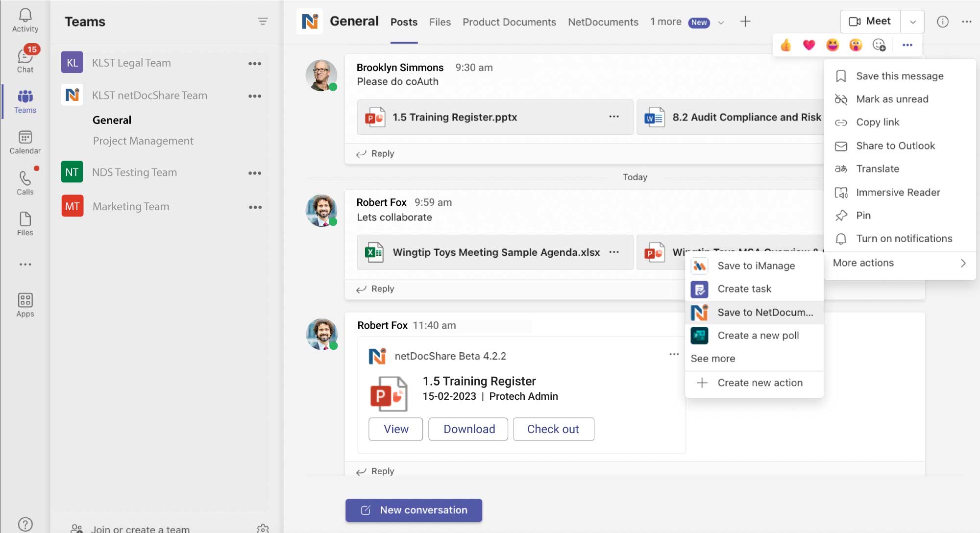Open the Calls phone icon

[25, 182]
